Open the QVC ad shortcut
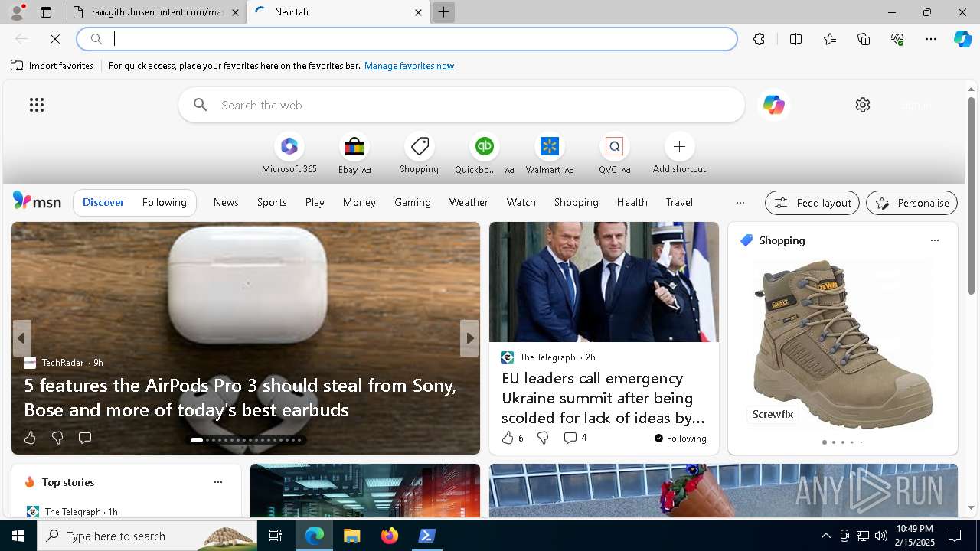The height and width of the screenshot is (551, 980). coord(614,154)
